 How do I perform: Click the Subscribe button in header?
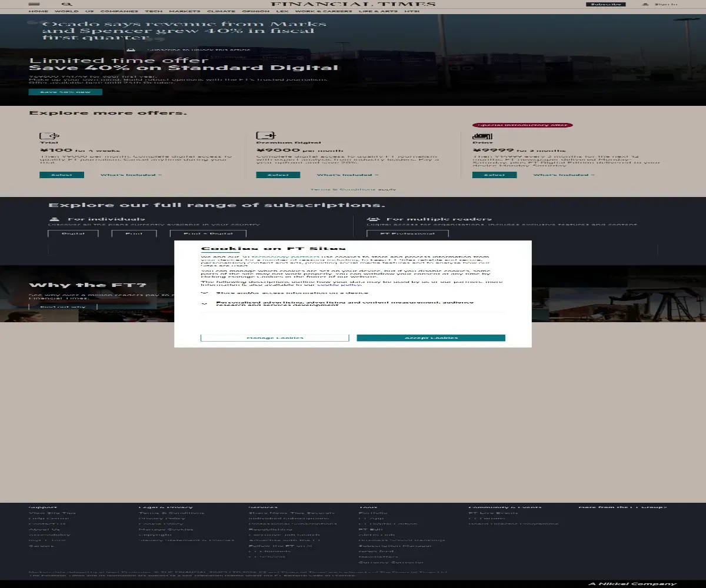[605, 4]
